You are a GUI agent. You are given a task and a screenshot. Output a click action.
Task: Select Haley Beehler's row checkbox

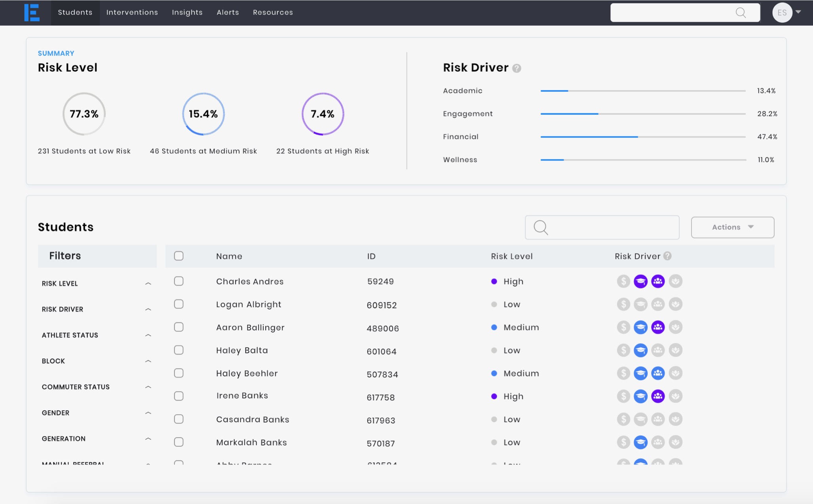179,373
